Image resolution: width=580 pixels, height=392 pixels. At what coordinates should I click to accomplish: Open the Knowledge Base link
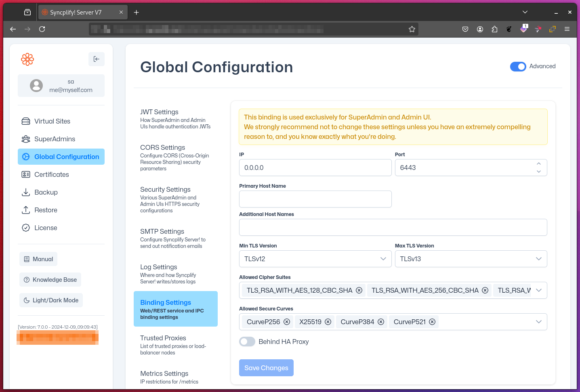coord(50,280)
